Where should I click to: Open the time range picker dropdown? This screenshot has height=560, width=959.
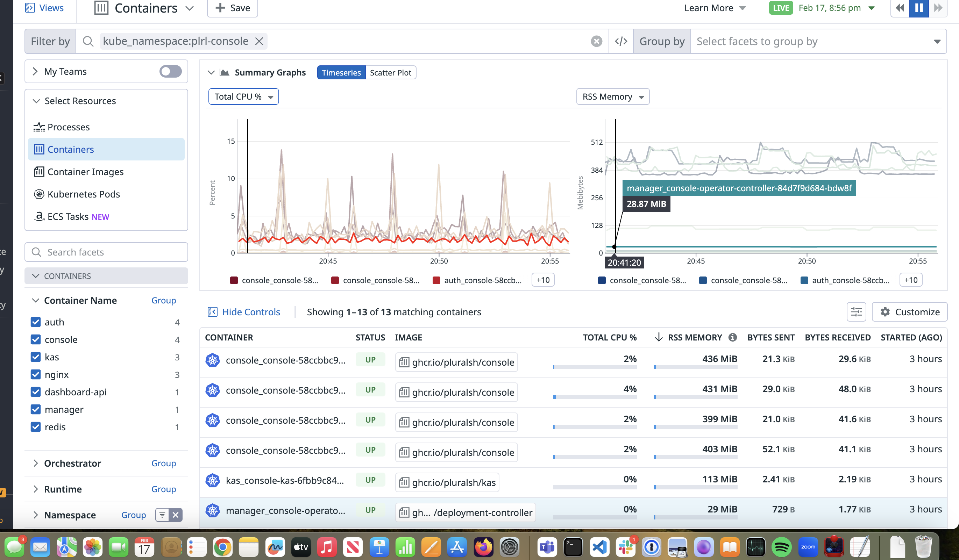pos(837,8)
